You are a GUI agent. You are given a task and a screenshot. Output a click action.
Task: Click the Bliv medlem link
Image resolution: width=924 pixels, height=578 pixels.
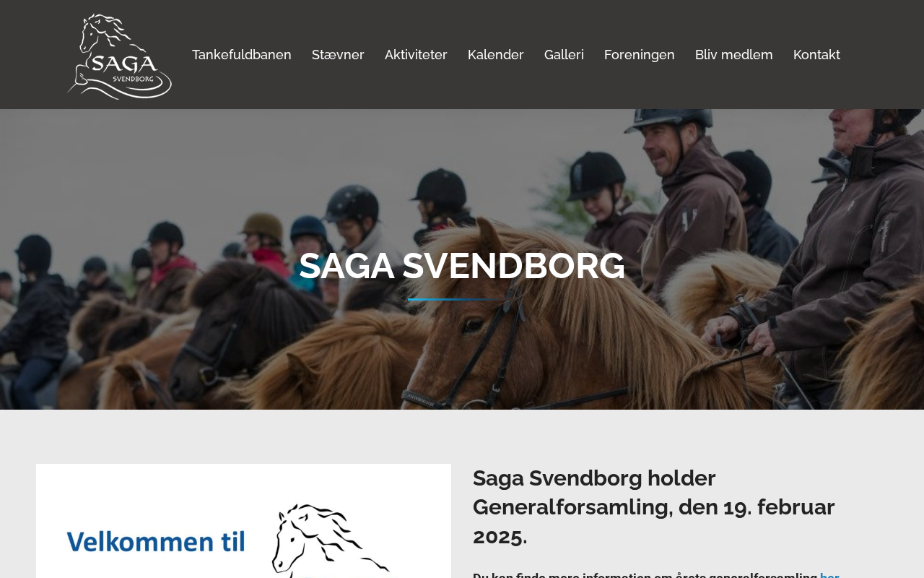(x=734, y=55)
